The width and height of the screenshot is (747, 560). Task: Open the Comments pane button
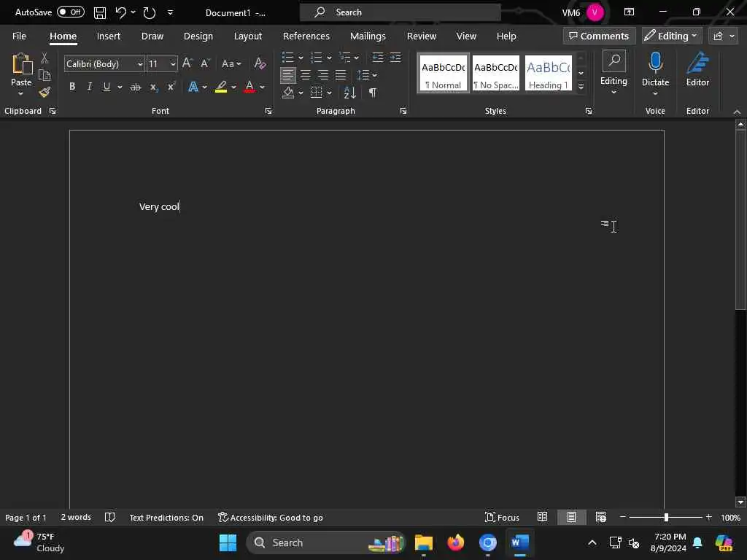click(x=599, y=36)
